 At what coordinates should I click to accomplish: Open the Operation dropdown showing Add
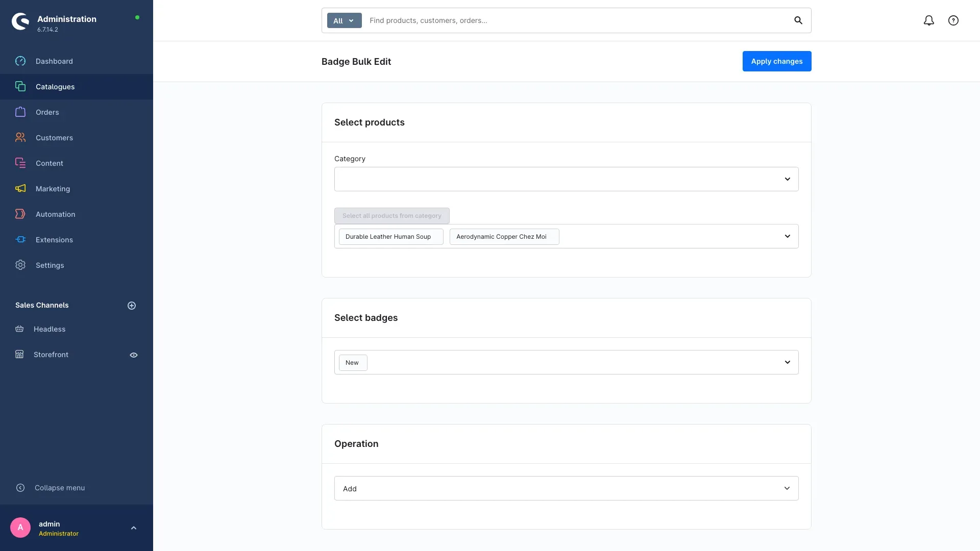pyautogui.click(x=567, y=488)
